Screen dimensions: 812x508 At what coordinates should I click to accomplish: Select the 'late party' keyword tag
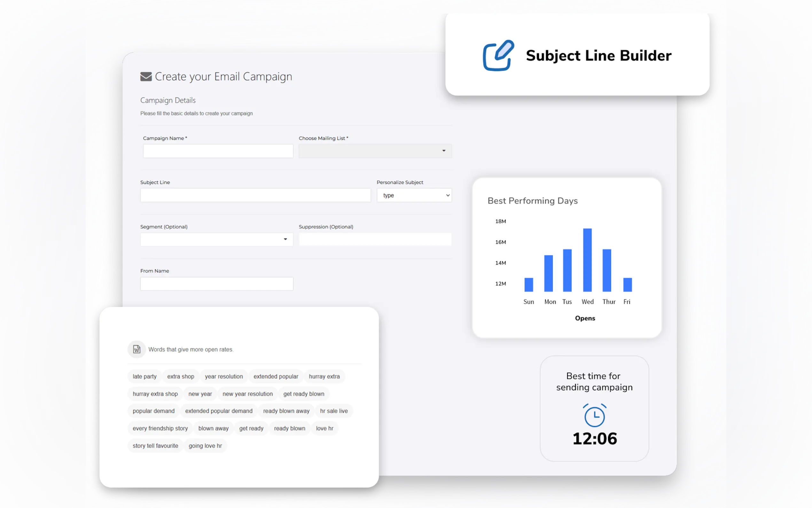(x=144, y=376)
